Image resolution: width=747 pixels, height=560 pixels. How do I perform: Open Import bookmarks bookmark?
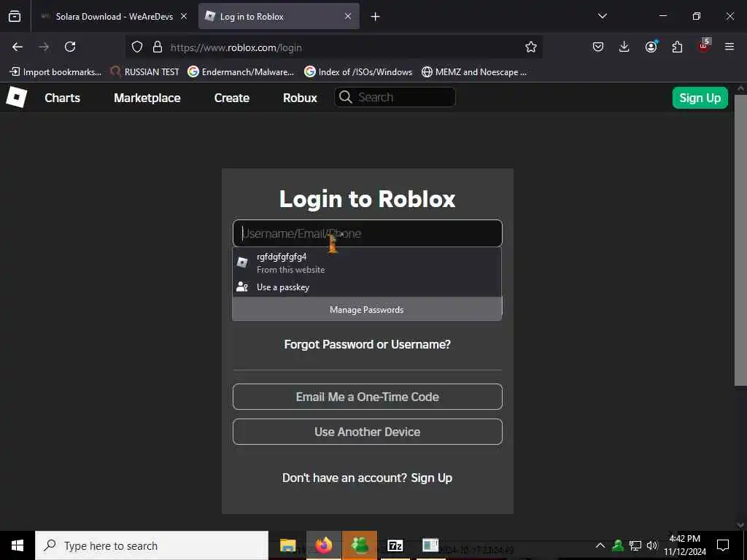click(55, 72)
